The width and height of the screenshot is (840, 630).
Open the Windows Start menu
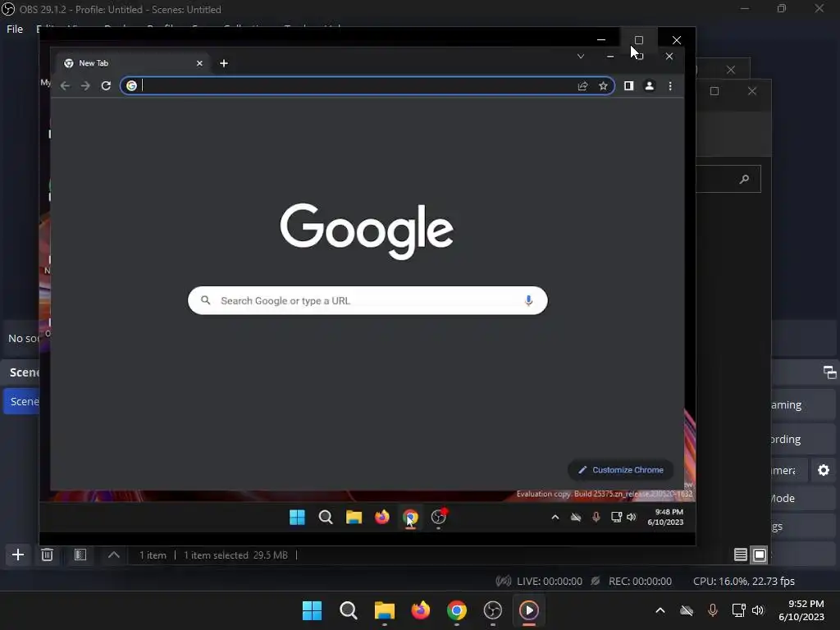click(x=313, y=610)
